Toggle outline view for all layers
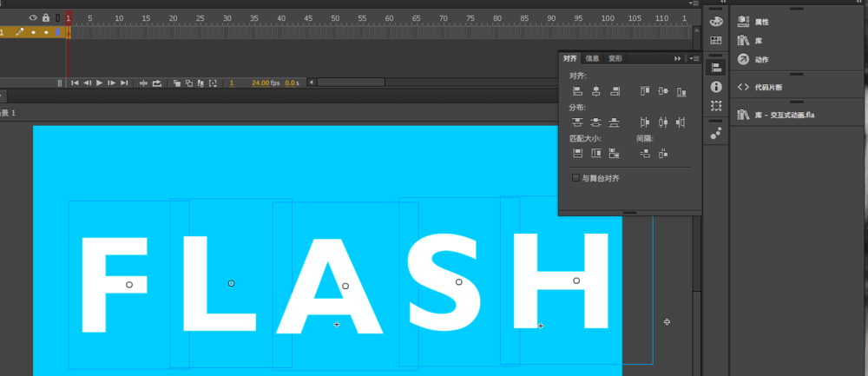The height and width of the screenshot is (376, 868). click(57, 17)
